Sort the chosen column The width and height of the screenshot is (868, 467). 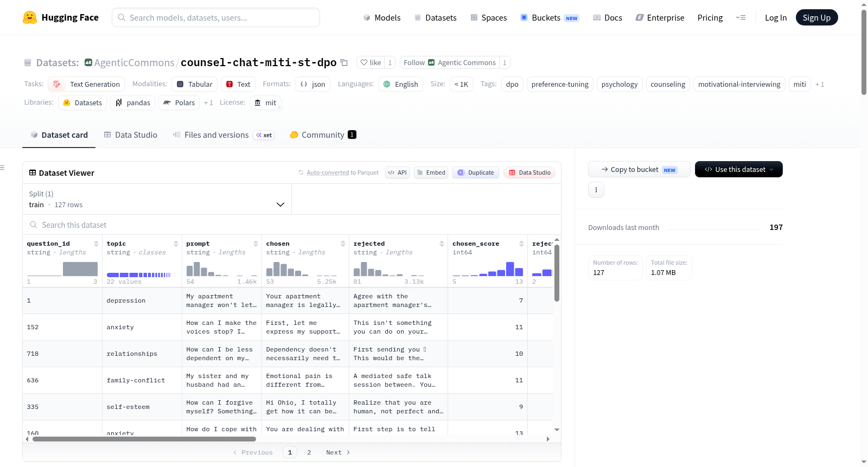click(343, 244)
